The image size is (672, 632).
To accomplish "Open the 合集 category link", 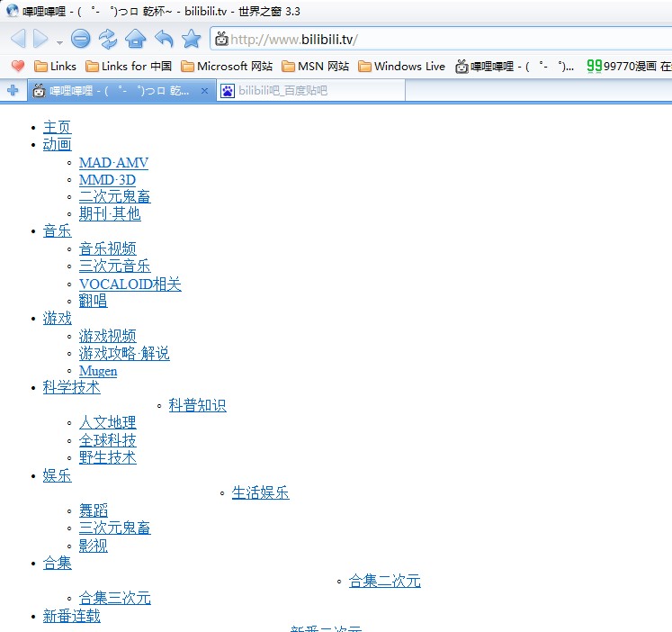I will (57, 563).
